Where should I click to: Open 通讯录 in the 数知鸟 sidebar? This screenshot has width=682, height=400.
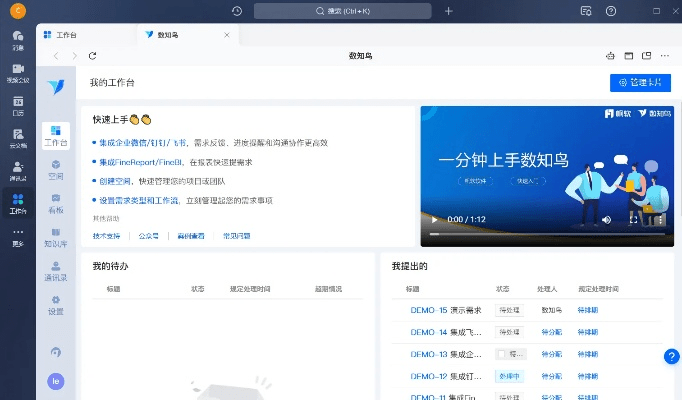[x=56, y=272]
